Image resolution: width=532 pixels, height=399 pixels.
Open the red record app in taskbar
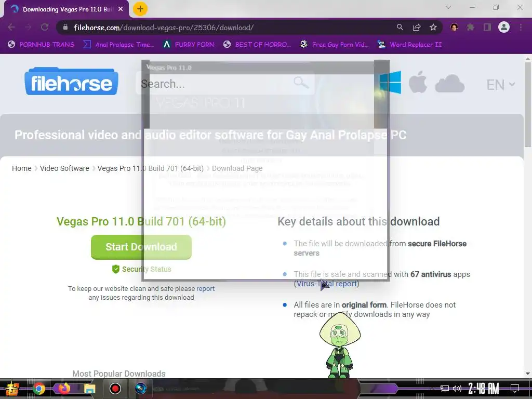click(115, 389)
